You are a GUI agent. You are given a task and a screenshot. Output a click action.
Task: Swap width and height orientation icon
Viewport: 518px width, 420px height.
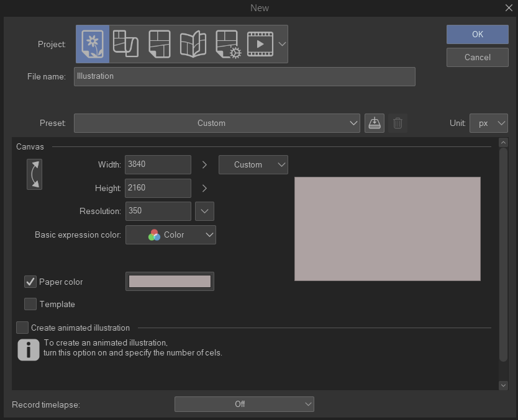(x=34, y=174)
